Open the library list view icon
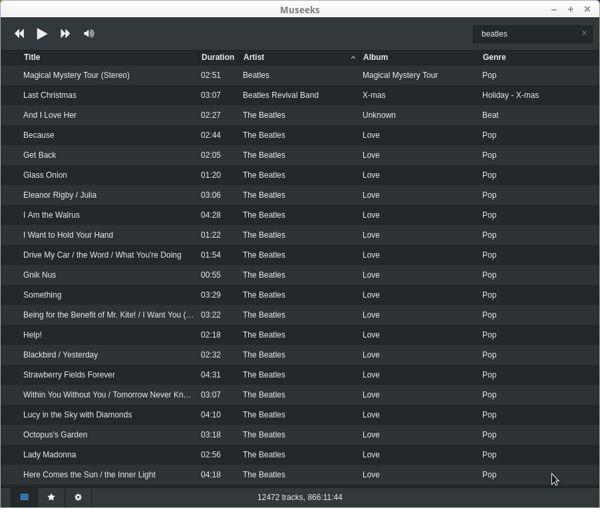 [x=25, y=497]
